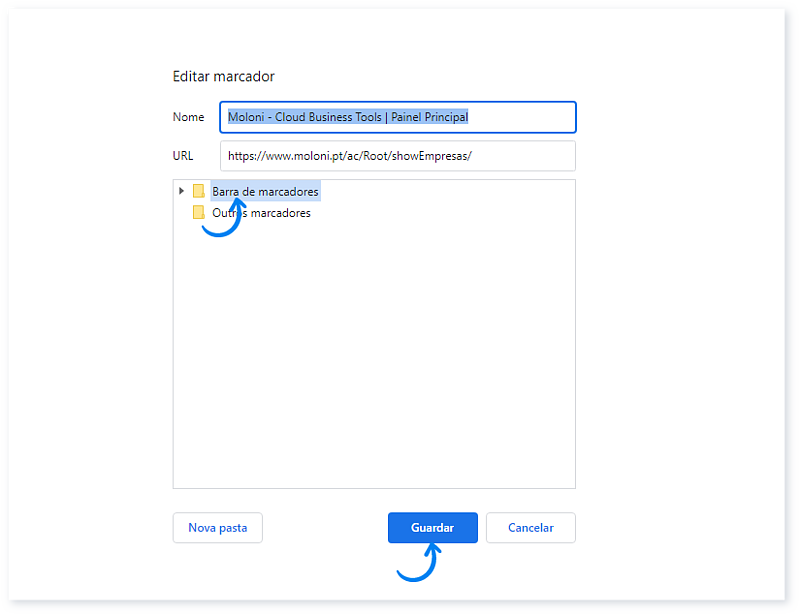
Task: Dismiss the dialog with Cancelar
Action: 530,527
